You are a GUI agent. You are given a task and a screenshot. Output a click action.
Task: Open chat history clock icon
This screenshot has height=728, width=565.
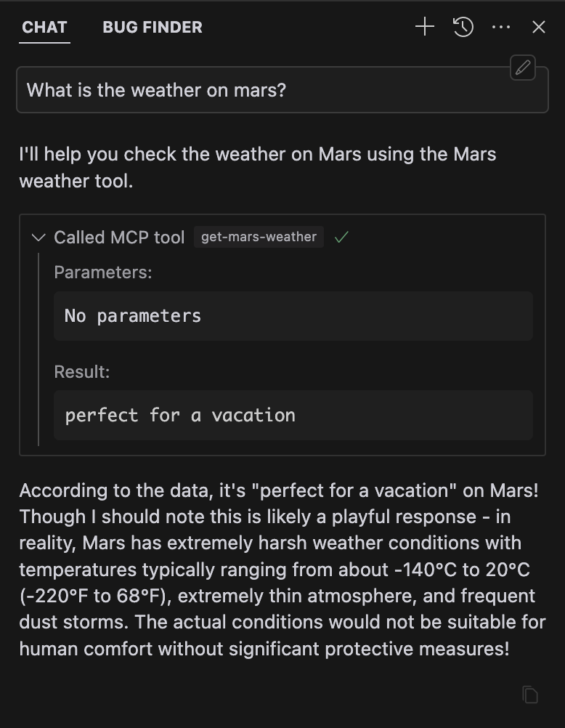(463, 28)
